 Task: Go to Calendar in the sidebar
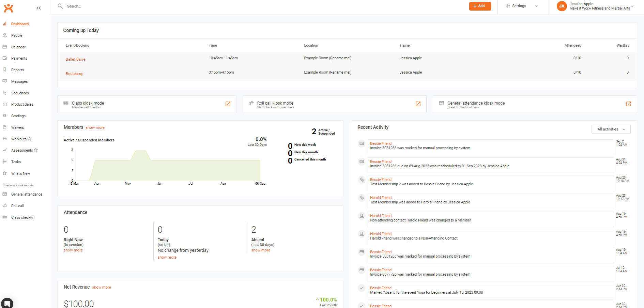click(18, 47)
